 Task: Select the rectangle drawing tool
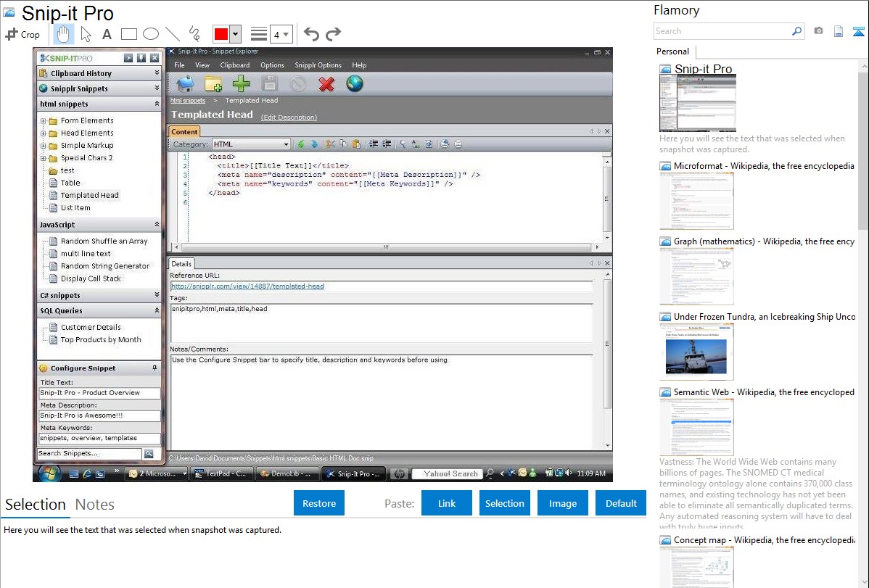pyautogui.click(x=128, y=34)
